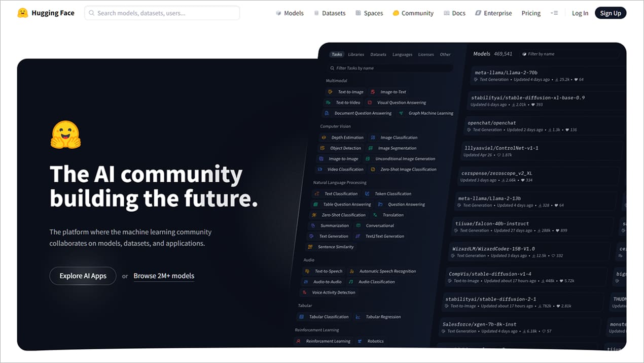Click the Models cube icon in navbar
644x363 pixels.
coord(278,13)
